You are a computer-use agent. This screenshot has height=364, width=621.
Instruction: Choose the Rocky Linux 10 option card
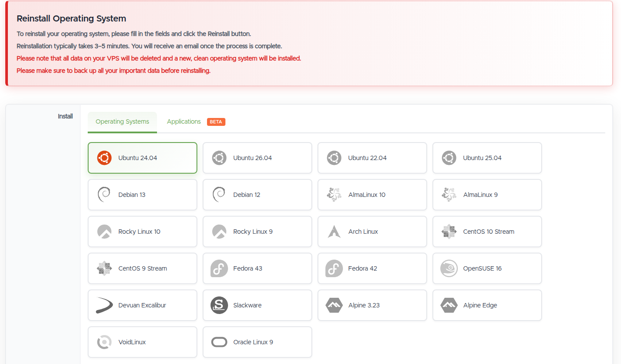click(x=143, y=232)
